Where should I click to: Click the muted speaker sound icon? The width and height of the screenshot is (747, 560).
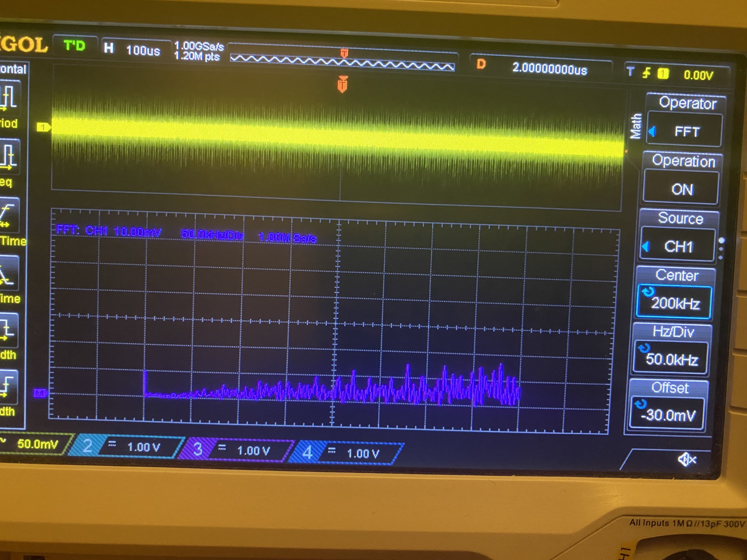[687, 459]
